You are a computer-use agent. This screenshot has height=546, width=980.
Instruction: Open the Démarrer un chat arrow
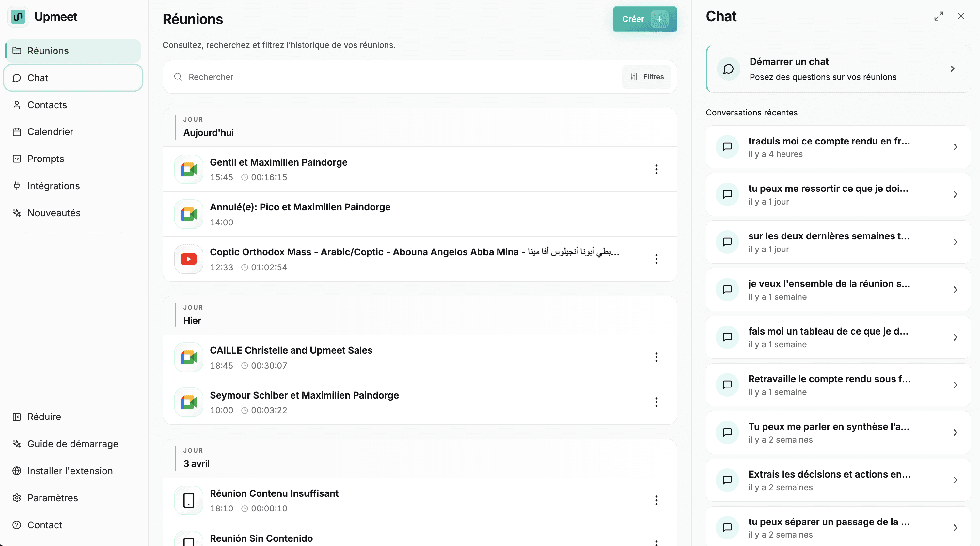[x=952, y=69]
